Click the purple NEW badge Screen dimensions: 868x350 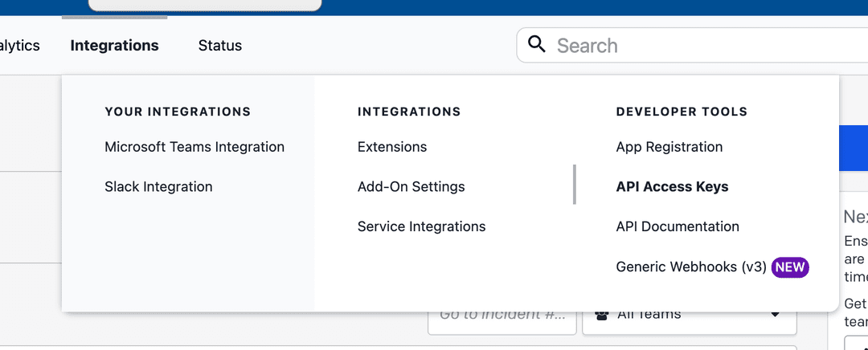[x=789, y=267]
